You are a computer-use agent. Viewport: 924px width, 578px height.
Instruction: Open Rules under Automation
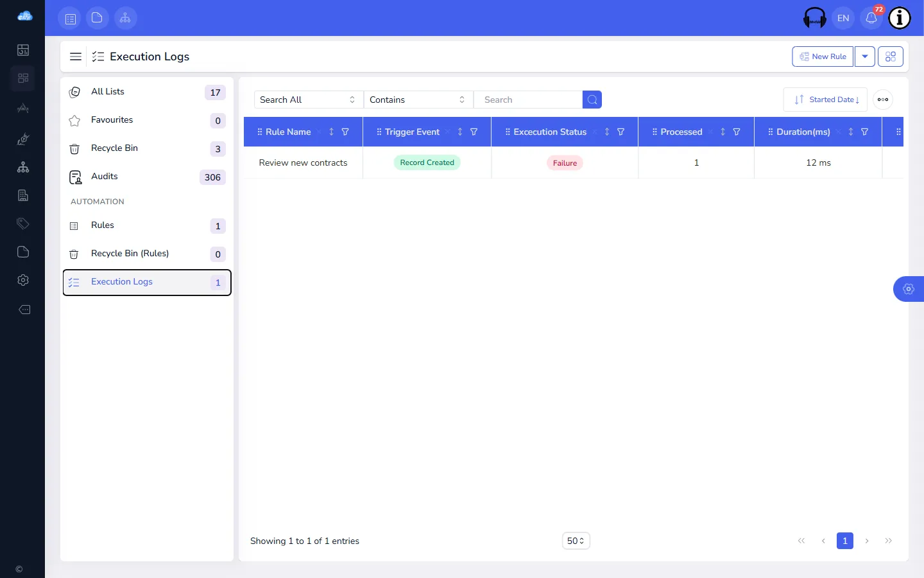pos(147,225)
